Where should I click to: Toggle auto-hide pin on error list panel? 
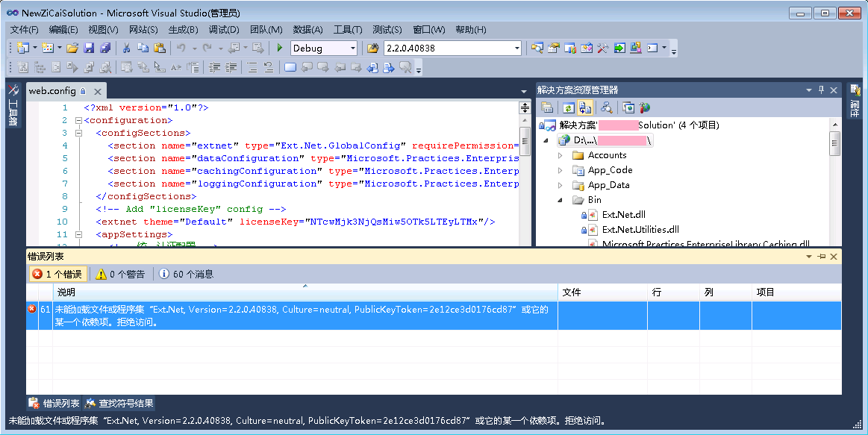(x=821, y=256)
